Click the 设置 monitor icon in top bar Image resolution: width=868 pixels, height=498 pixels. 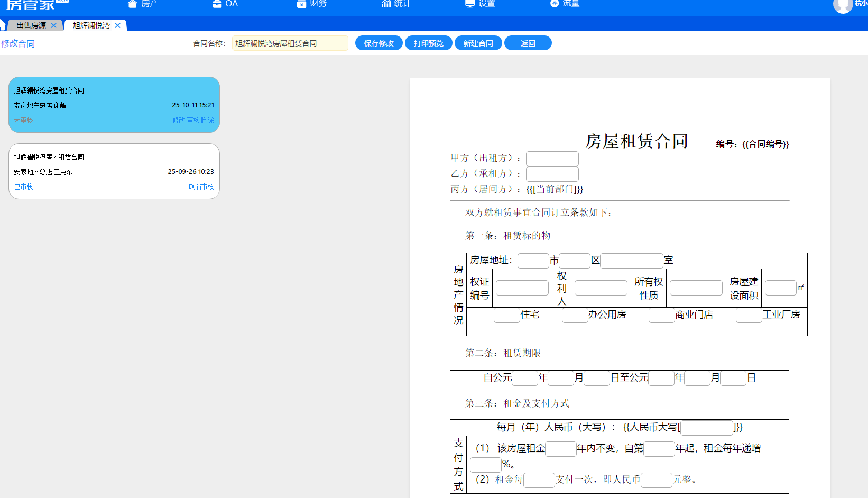[x=469, y=4]
